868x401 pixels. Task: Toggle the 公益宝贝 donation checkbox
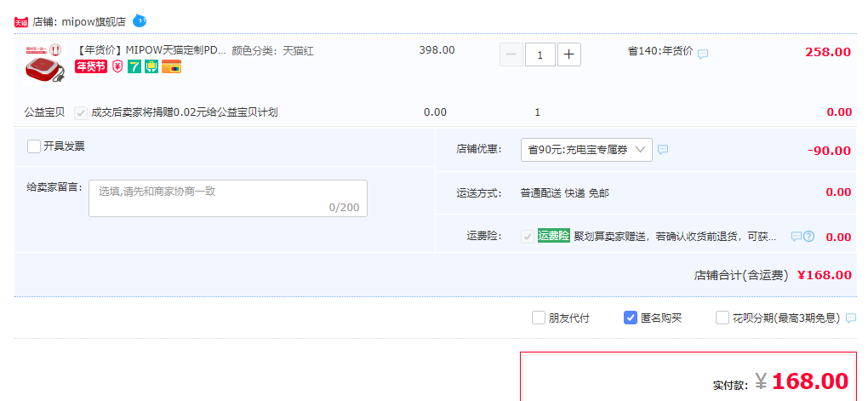pos(81,113)
